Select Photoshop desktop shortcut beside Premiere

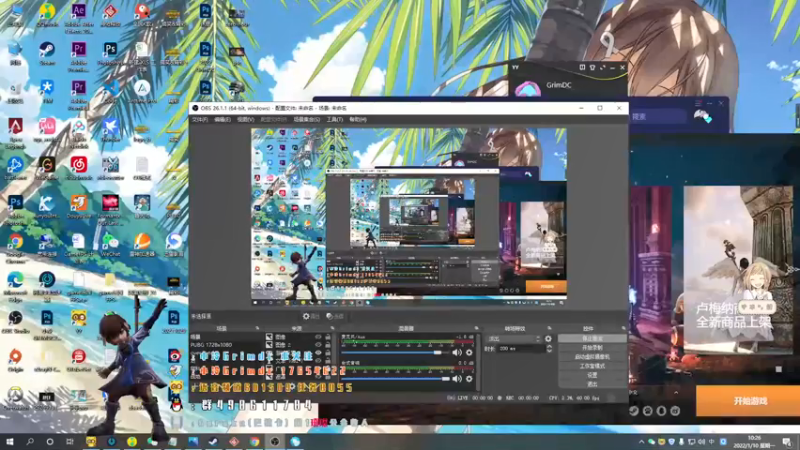click(110, 54)
